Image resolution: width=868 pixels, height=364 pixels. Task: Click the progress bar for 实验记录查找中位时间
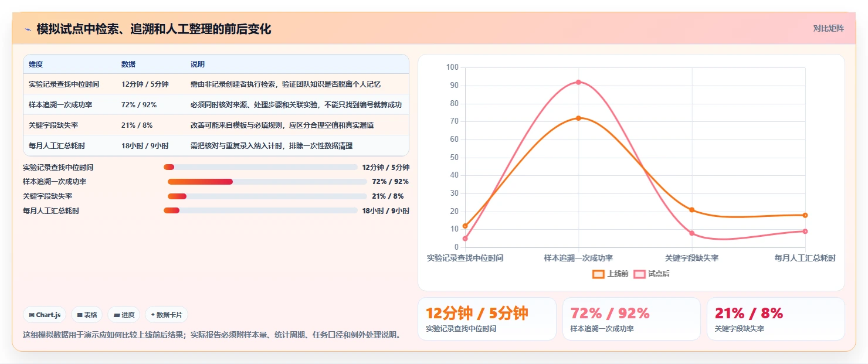click(x=260, y=167)
